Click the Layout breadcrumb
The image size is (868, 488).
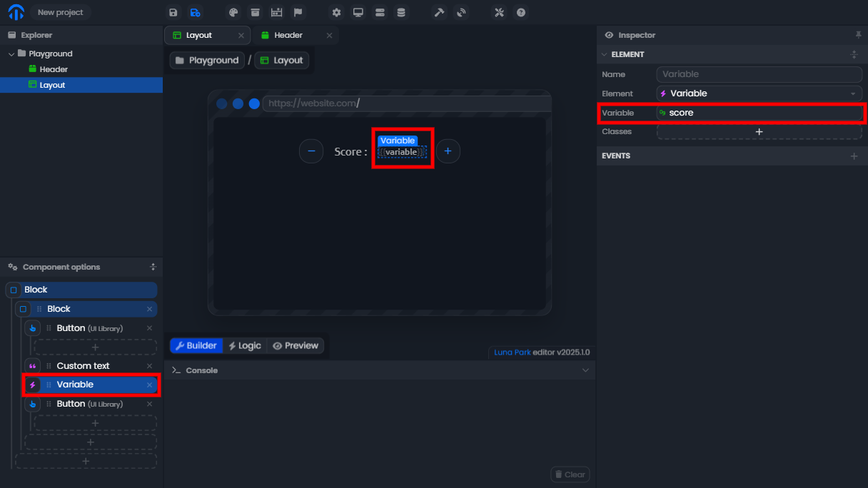point(282,61)
